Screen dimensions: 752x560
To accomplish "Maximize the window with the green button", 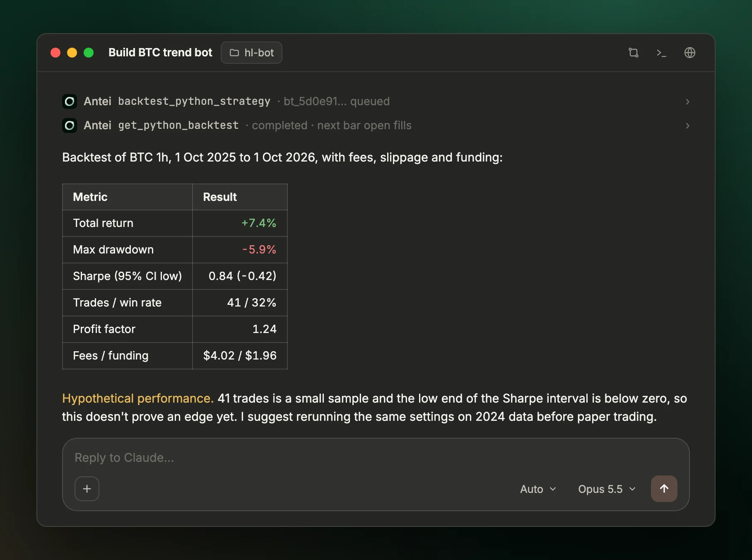I will (x=89, y=53).
